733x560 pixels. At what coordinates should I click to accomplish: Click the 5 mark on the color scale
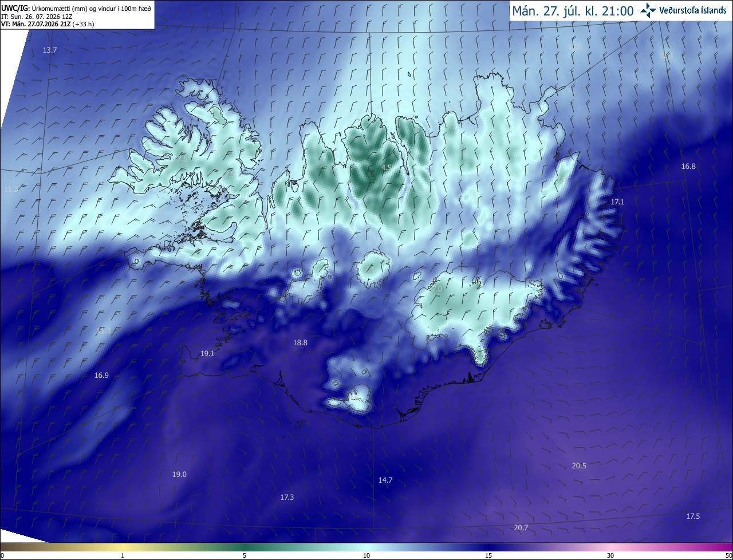click(x=245, y=555)
